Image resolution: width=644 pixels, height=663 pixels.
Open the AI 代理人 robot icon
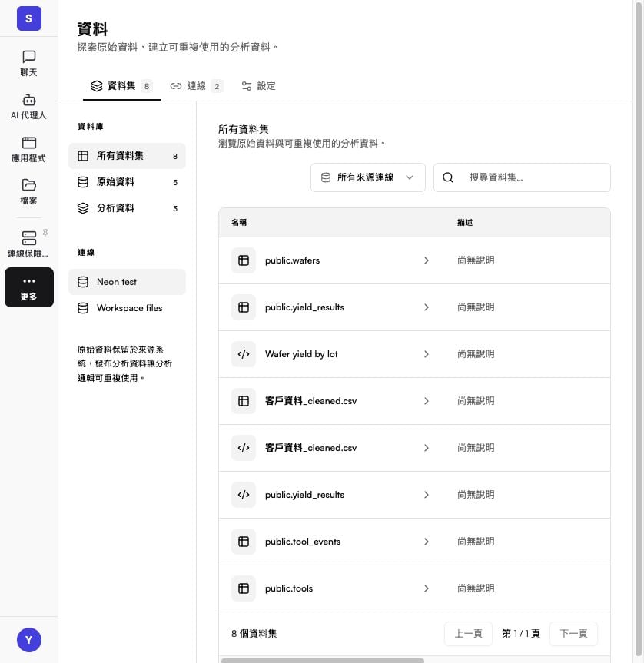[28, 100]
